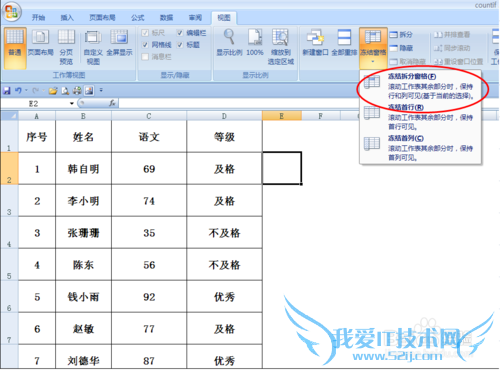Switch to Page Layout (页面布局) view button
This screenshot has width=500, height=371.
[40, 43]
